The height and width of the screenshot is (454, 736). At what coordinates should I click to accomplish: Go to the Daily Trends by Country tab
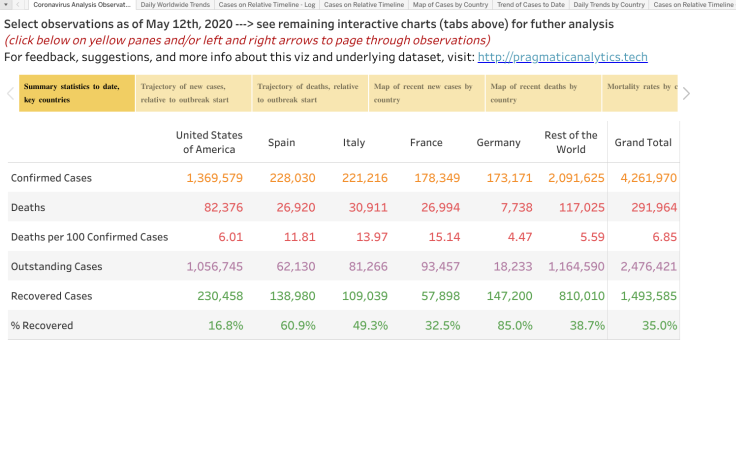coord(609,5)
